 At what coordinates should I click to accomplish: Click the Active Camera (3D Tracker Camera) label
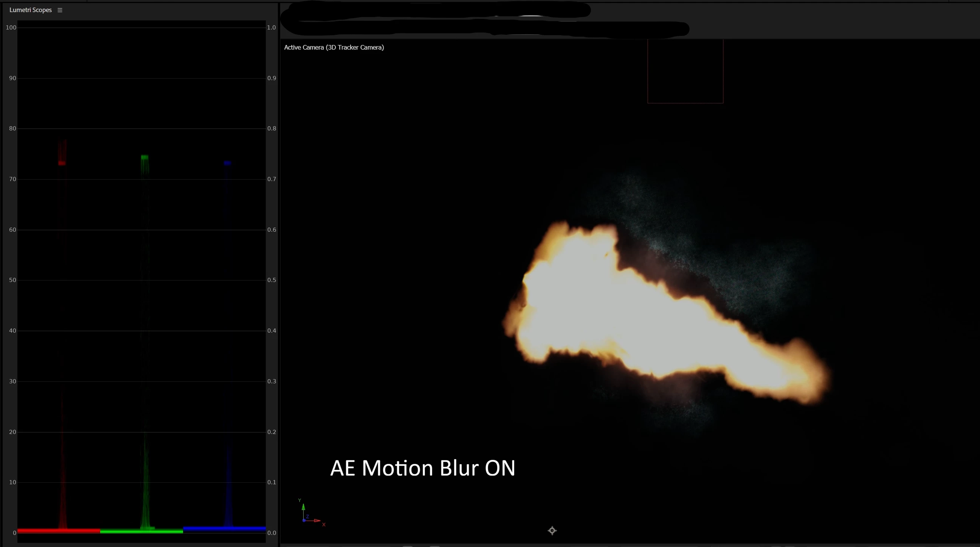click(333, 48)
